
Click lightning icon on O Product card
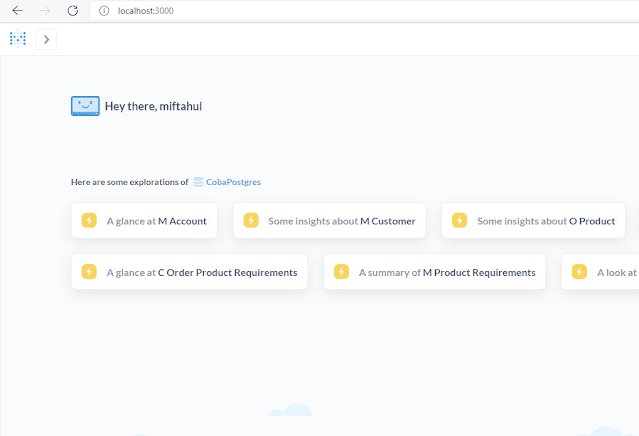[459, 220]
